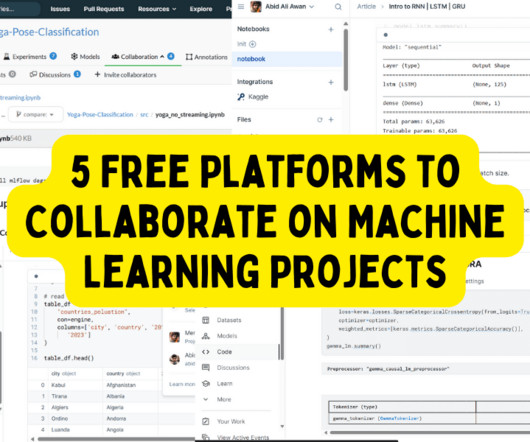This screenshot has width=530, height=442.
Task: Click the Kaggle integration icon
Action: (x=241, y=97)
